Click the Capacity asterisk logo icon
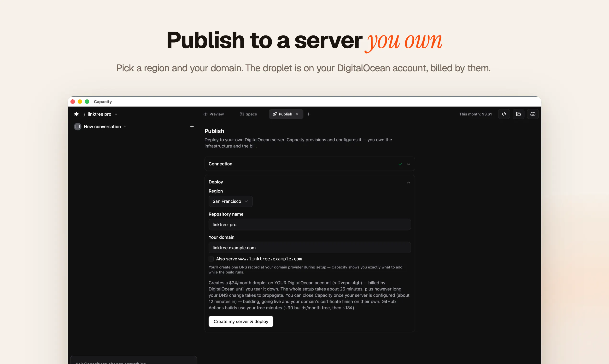 click(x=76, y=114)
